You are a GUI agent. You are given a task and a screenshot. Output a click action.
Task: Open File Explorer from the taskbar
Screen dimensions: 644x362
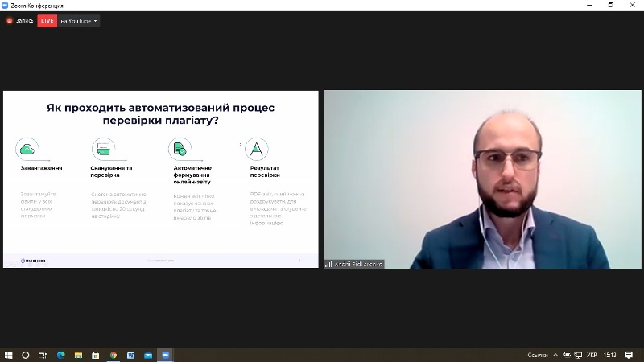pos(78,355)
